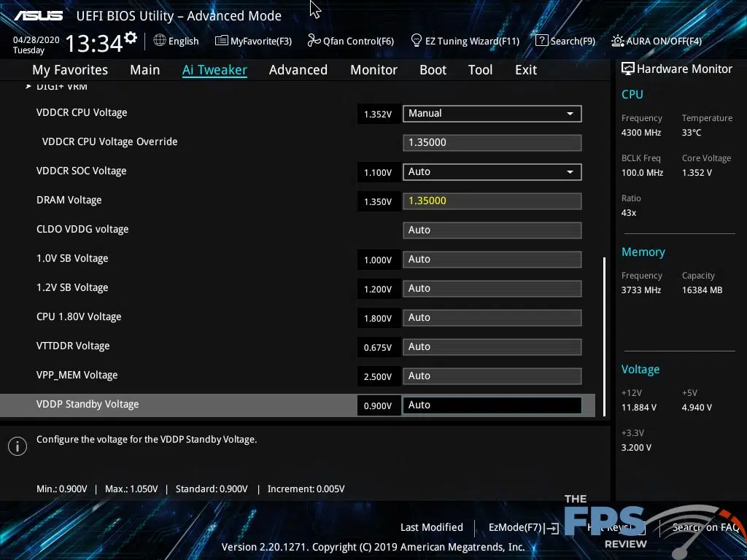Click the 04/28/2020 date display
Screen dimensions: 747x560
36,40
